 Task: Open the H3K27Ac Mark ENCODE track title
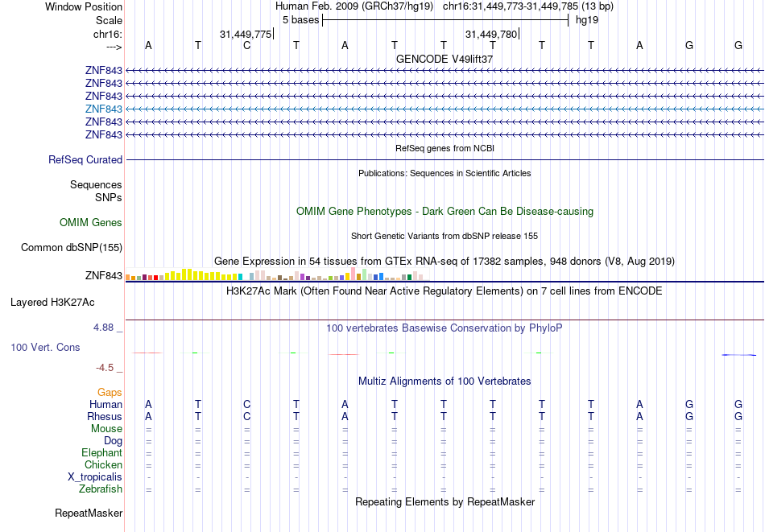445,291
